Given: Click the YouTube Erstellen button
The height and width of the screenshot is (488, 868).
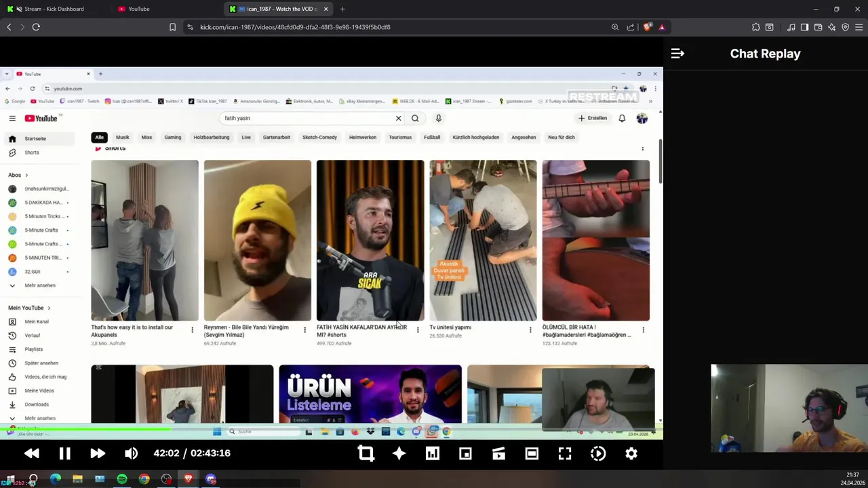Looking at the screenshot, I should pyautogui.click(x=593, y=118).
